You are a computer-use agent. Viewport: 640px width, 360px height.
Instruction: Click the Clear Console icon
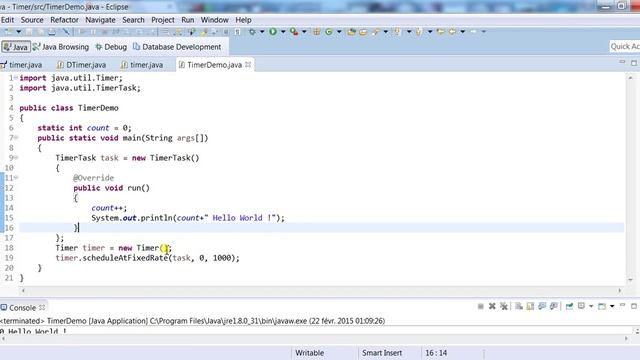(519, 306)
